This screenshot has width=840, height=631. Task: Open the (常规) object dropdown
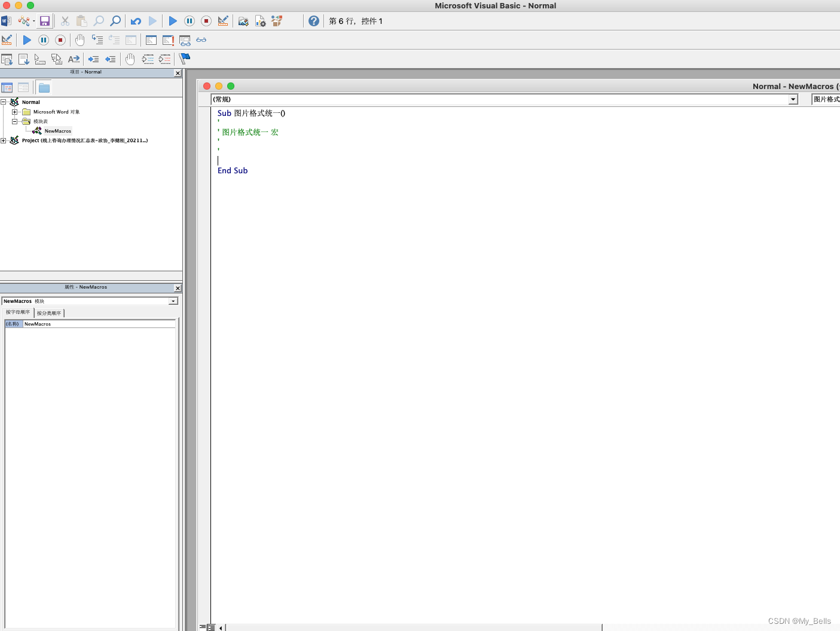coord(793,99)
